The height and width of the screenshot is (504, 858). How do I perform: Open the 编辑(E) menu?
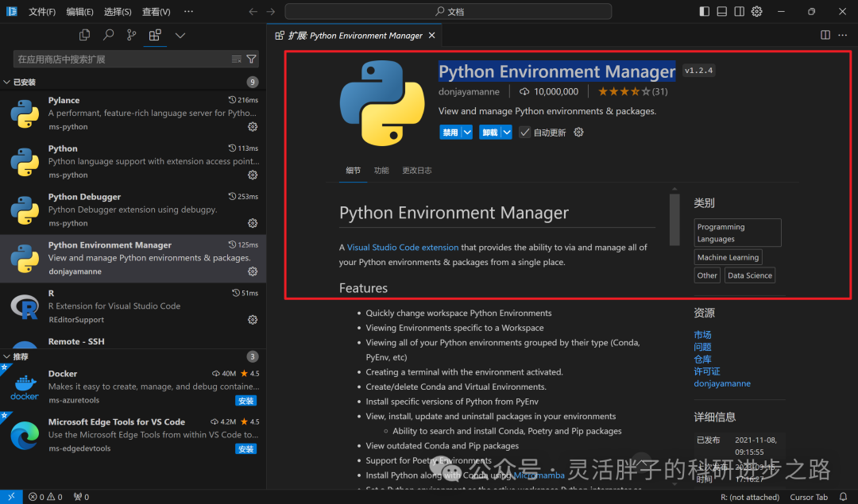(x=80, y=11)
